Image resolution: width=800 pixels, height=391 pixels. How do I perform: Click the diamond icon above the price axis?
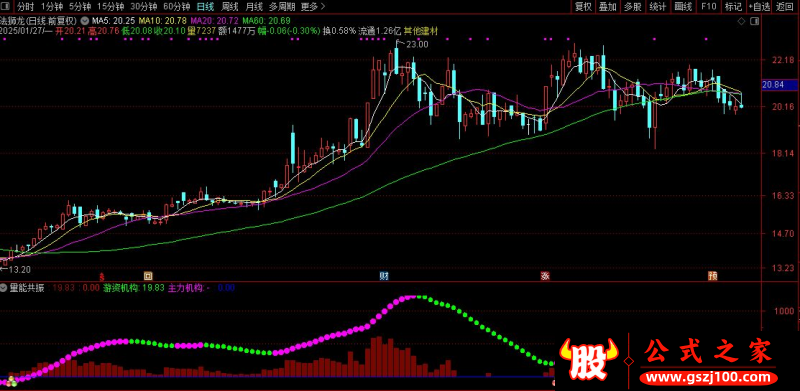coord(741,21)
